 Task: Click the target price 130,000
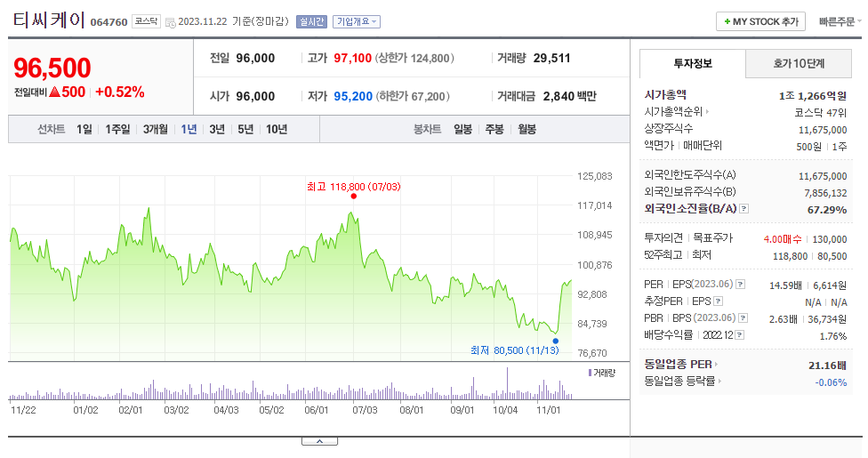(829, 239)
